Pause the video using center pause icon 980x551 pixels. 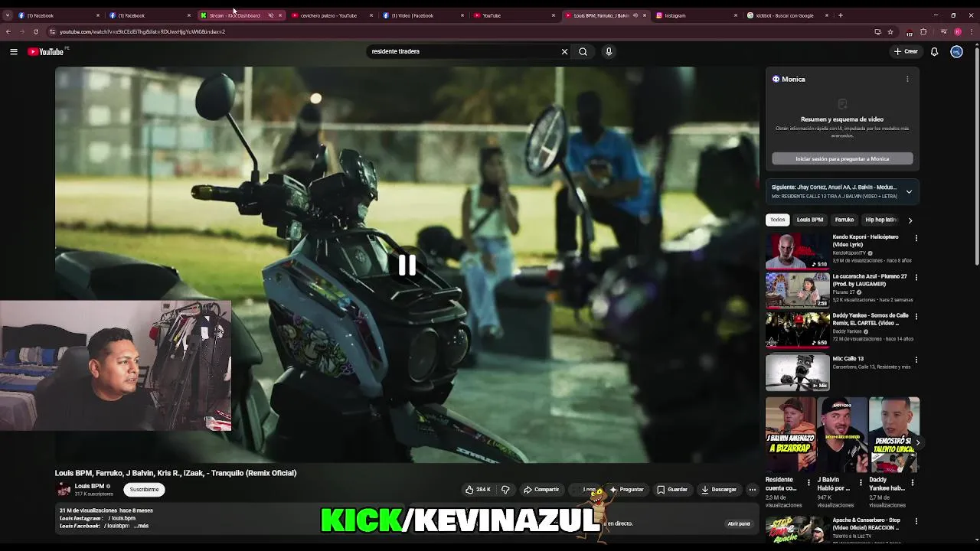407,266
